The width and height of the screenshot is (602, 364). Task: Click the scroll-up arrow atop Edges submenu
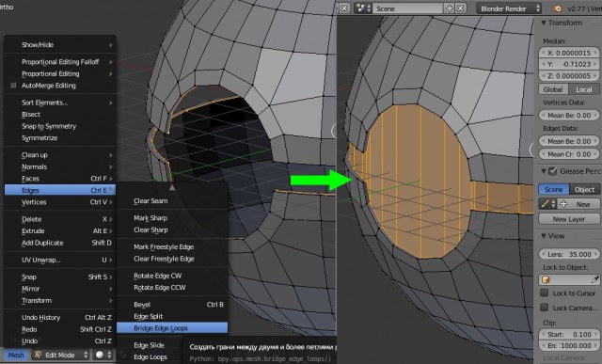click(172, 187)
